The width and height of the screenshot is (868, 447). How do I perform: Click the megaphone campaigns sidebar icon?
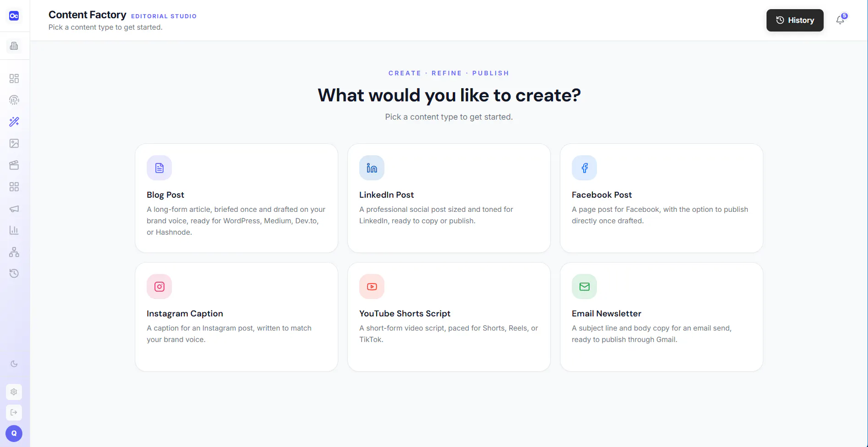click(x=14, y=209)
